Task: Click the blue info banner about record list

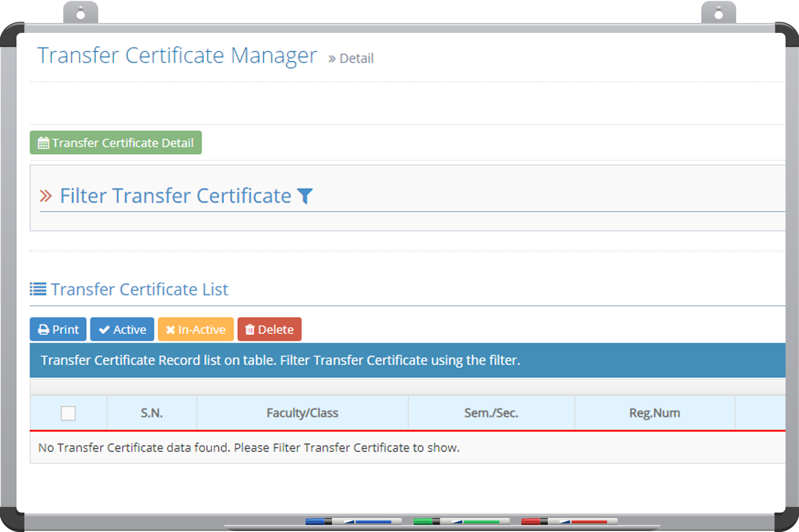Action: click(280, 360)
